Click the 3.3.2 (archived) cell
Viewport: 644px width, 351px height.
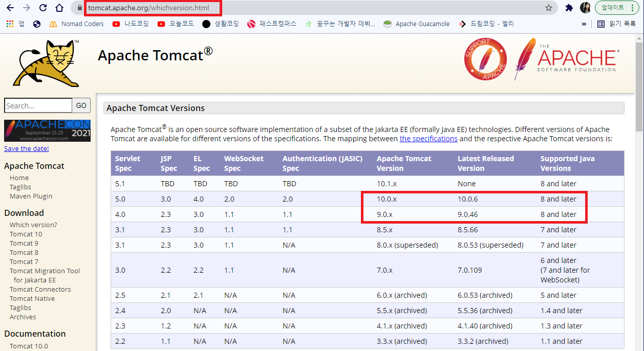pos(483,341)
